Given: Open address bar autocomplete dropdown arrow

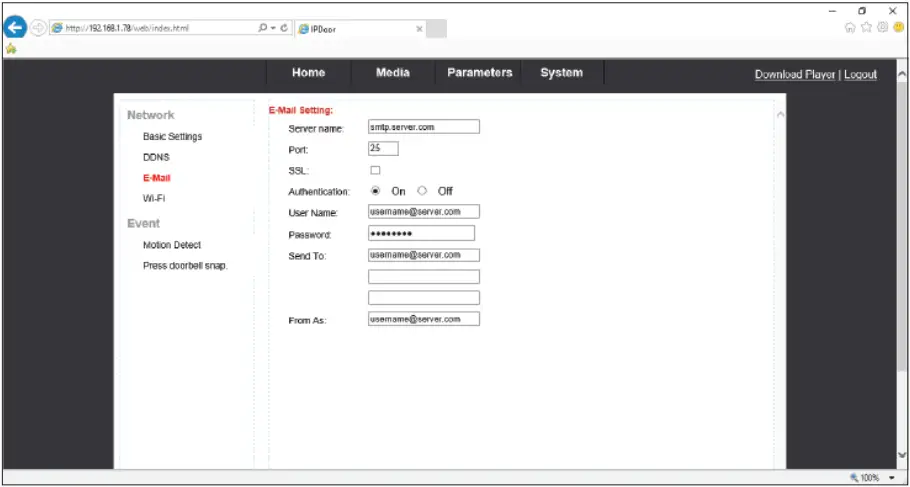Looking at the screenshot, I should tap(273, 28).
